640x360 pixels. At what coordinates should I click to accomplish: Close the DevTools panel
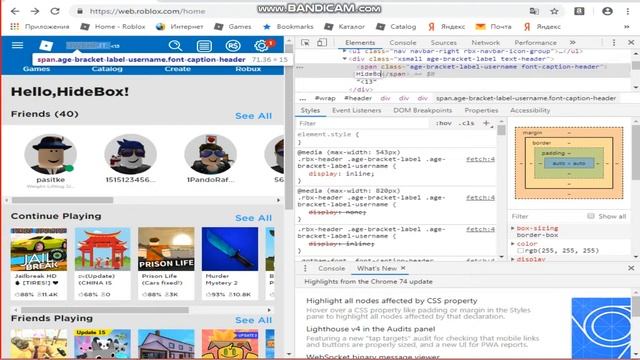631,42
